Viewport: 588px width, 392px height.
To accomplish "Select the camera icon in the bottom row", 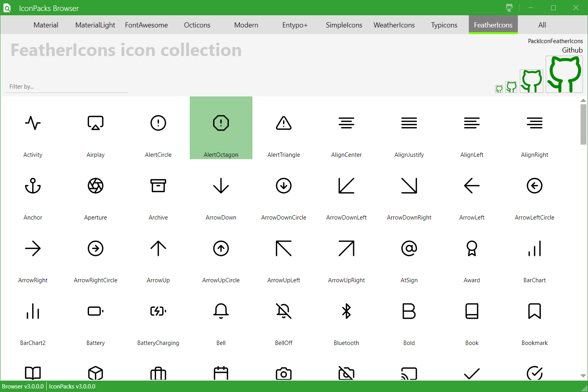I will coord(283,373).
